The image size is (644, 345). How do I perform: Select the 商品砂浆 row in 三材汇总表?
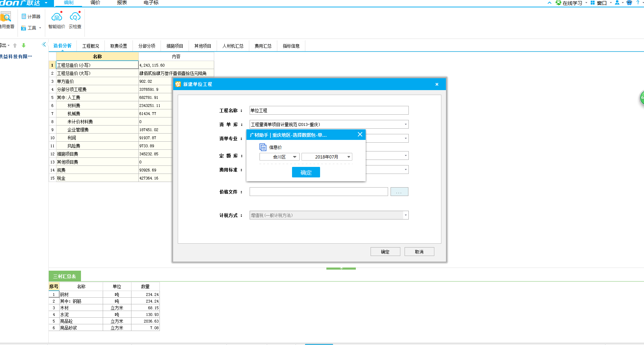point(104,328)
